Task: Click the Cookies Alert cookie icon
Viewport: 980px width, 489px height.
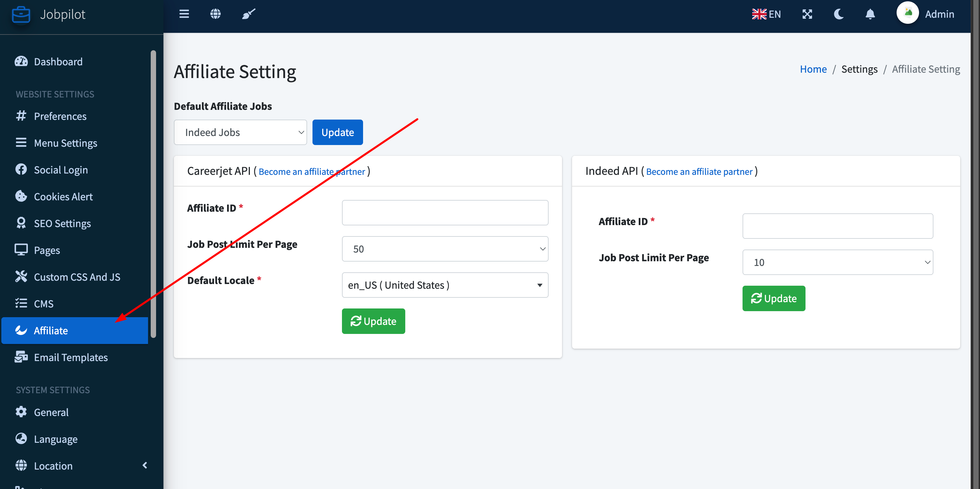Action: (21, 196)
